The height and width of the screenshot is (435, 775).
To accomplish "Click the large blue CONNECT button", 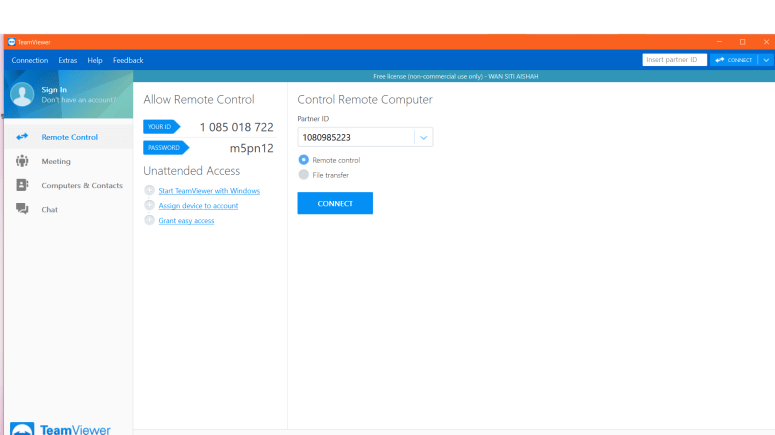I will point(335,203).
